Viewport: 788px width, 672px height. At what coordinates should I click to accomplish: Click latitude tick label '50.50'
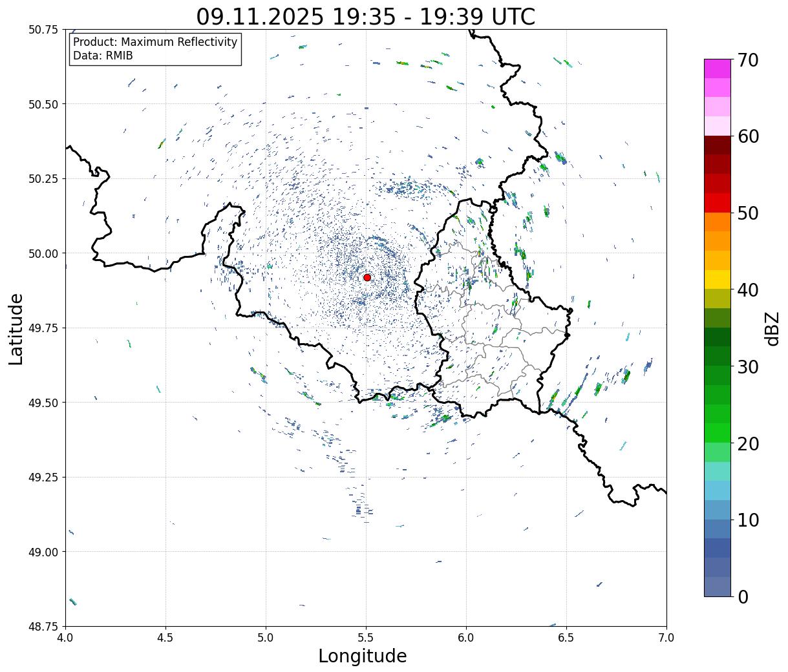click(x=43, y=104)
